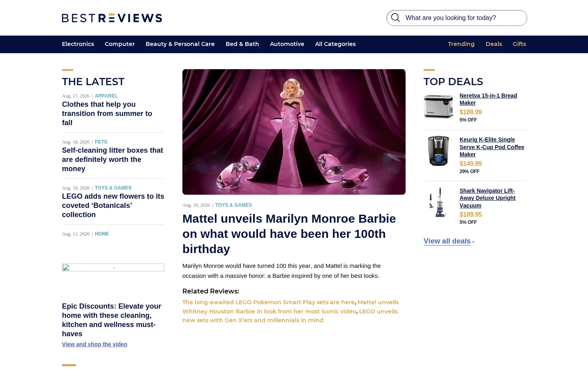Open LEGO Pokemon Smart Play sets review

268,302
